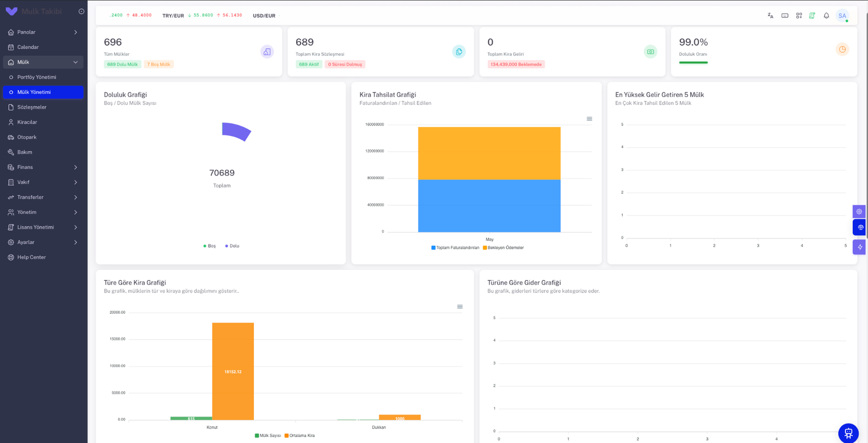Expand the Panolar sidebar menu
This screenshot has height=443, width=868.
pos(43,32)
